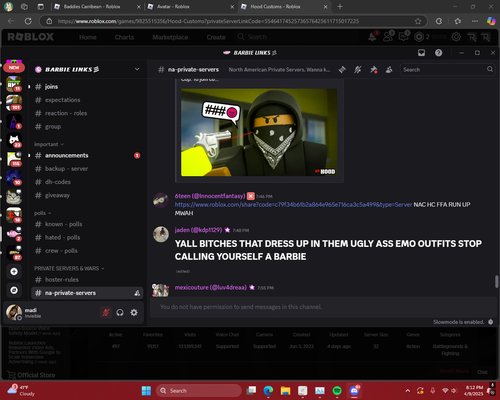Open the hated - polls channel
The width and height of the screenshot is (500, 400).
pos(87,237)
